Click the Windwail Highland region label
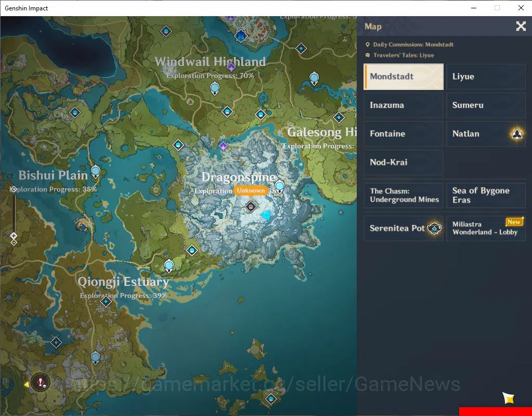The width and height of the screenshot is (532, 416). pos(210,61)
